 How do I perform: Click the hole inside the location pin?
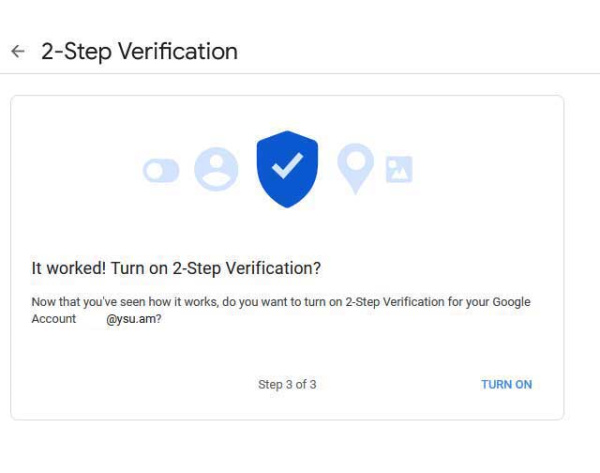355,161
